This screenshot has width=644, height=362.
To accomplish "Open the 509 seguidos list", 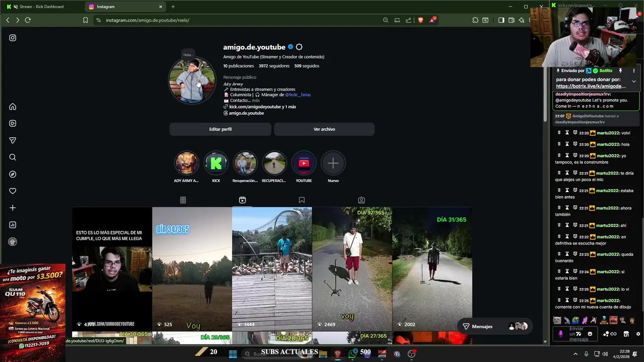I will 307,66.
